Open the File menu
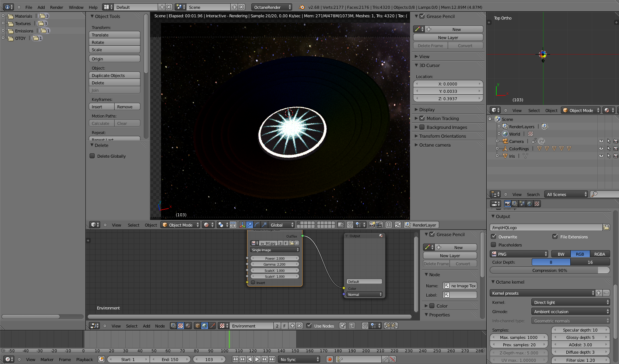 point(29,7)
